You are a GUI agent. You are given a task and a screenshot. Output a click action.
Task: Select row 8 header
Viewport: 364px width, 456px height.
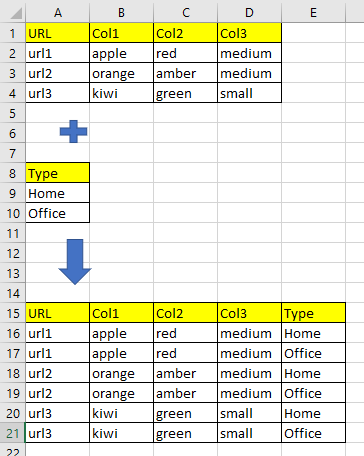point(13,173)
